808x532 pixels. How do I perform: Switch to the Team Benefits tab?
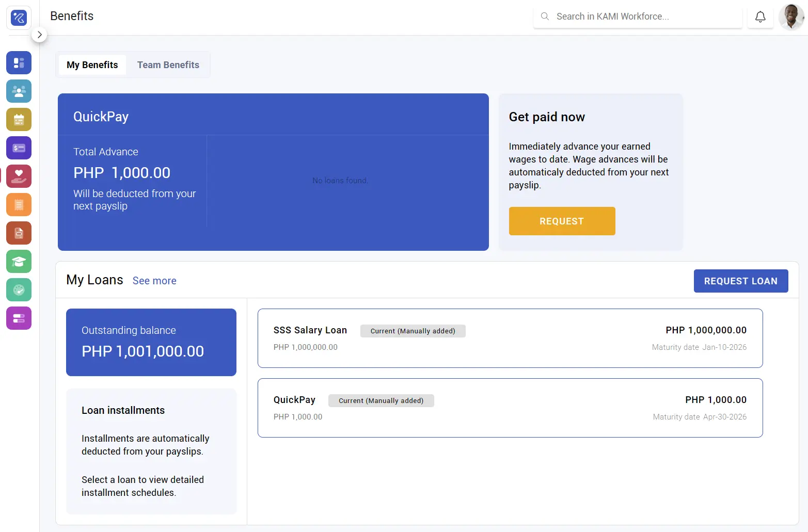[168, 65]
